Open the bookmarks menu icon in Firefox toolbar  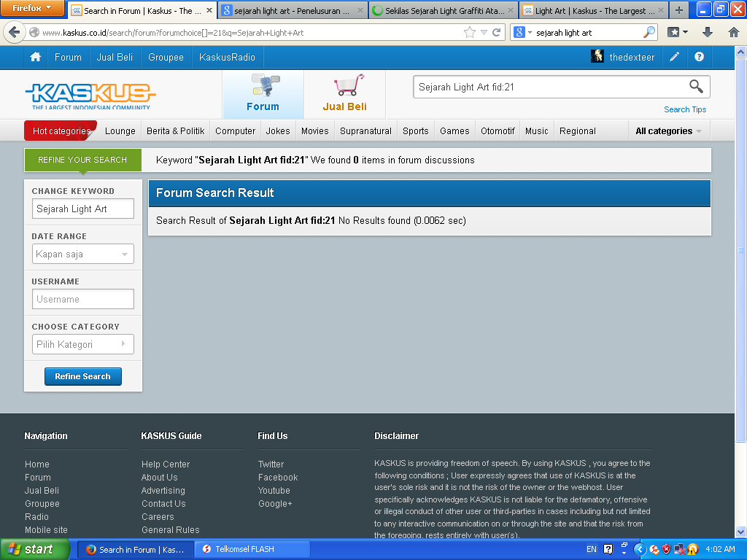[x=678, y=32]
